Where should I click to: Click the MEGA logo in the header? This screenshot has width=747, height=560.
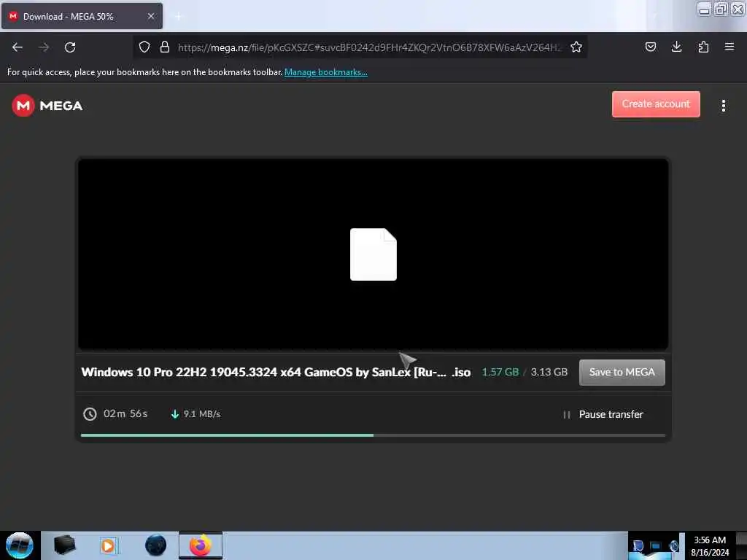47,105
